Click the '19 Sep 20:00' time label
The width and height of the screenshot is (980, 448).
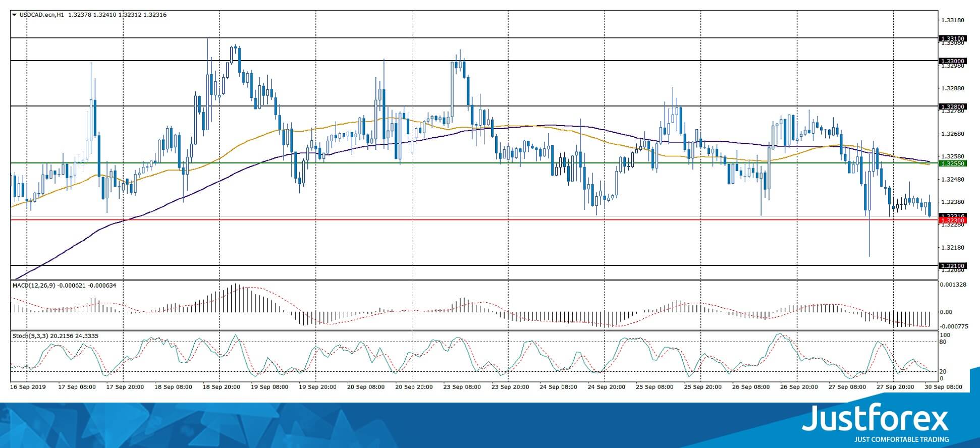pos(318,387)
